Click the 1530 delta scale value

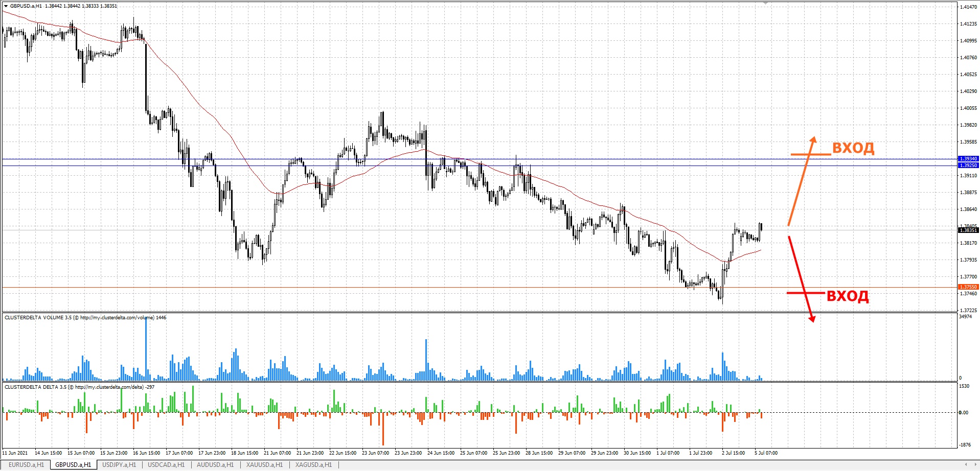pyautogui.click(x=965, y=386)
